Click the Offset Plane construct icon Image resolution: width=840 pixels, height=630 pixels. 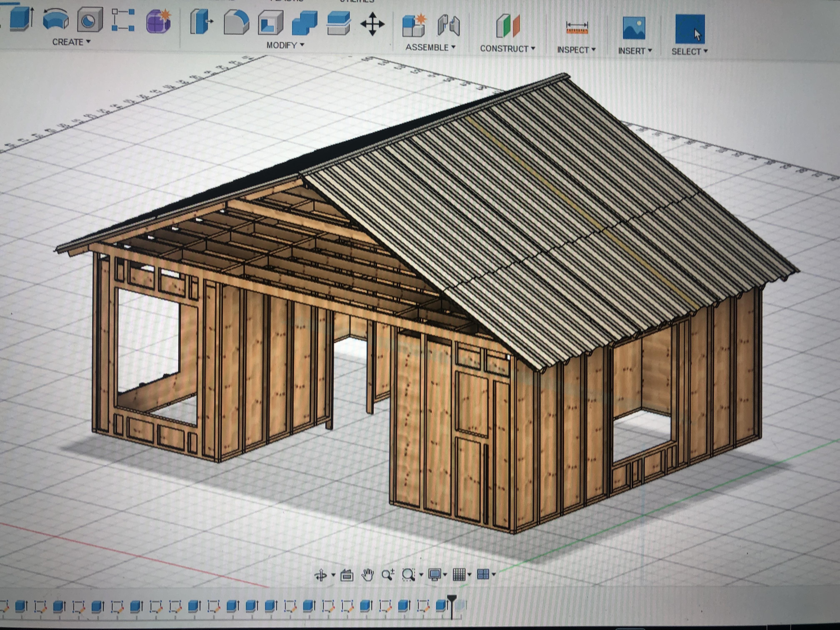(508, 26)
